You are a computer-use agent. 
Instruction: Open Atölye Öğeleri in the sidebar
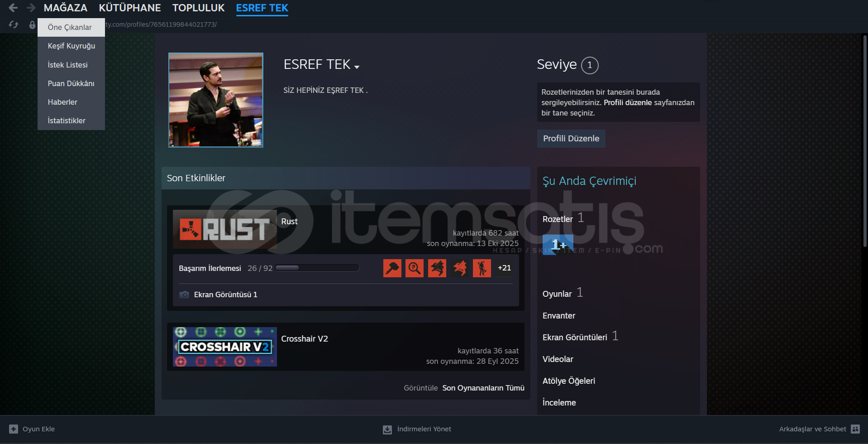[x=569, y=381]
